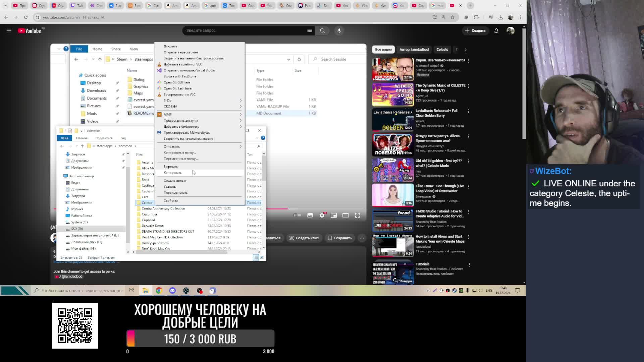The height and width of the screenshot is (362, 644).
Task: Bookmark this page with star icon
Action: (452, 17)
